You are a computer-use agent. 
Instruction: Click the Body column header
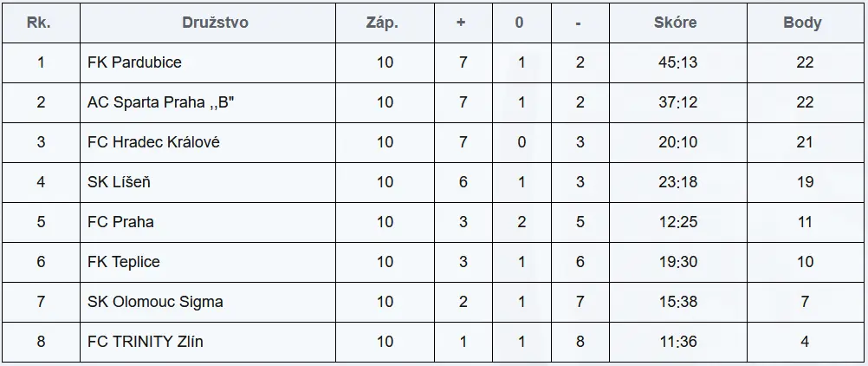pos(802,23)
